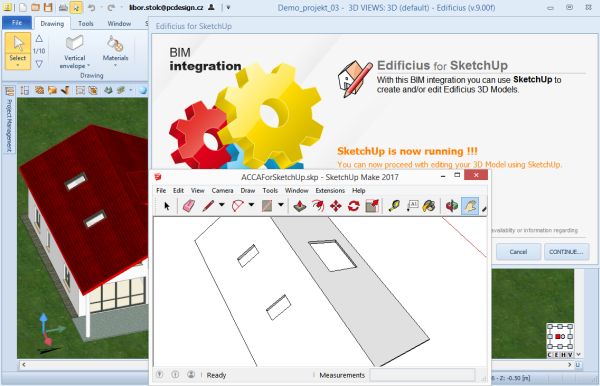Viewport: 600px width, 386px height.
Task: Activate the Push/Pull tool in SketchUp
Action: [x=300, y=206]
